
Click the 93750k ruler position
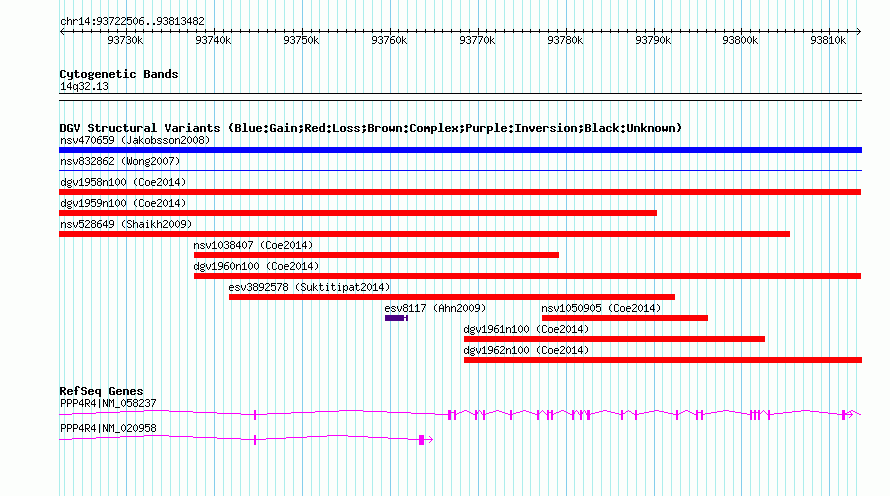click(301, 40)
